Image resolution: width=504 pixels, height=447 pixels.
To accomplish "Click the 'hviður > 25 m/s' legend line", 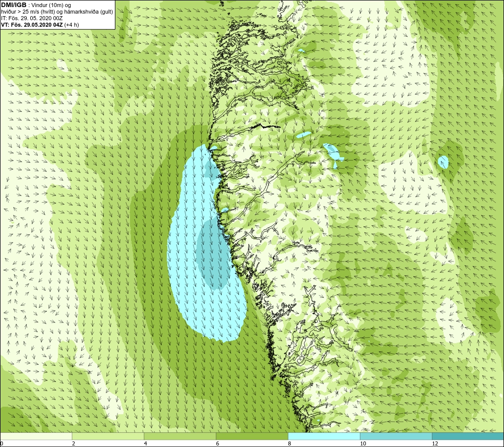I will pyautogui.click(x=57, y=12).
